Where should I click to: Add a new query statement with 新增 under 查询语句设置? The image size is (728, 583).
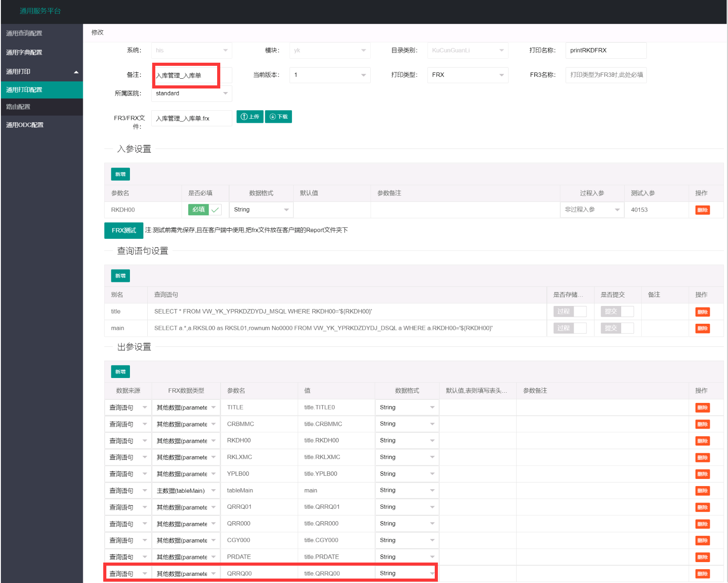pyautogui.click(x=120, y=276)
